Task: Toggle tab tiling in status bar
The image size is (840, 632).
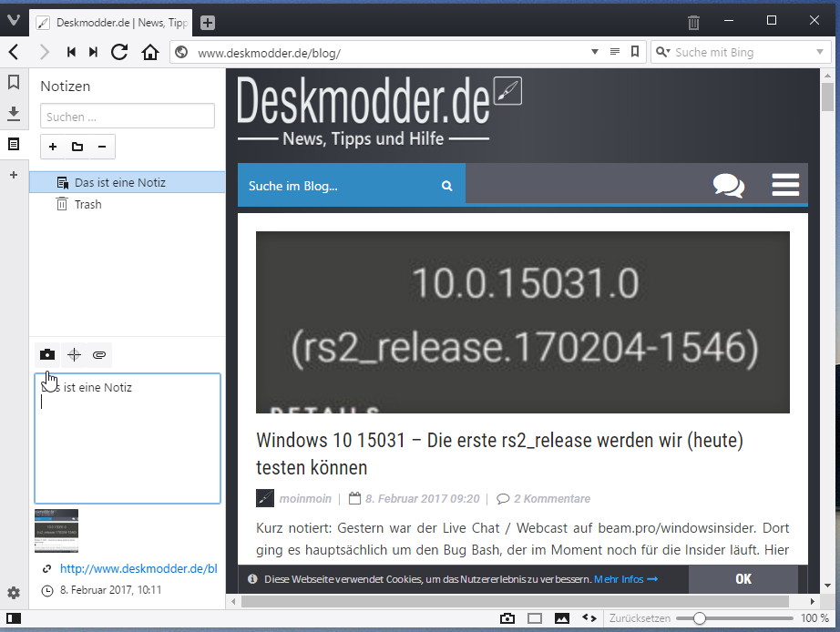Action: point(535,618)
